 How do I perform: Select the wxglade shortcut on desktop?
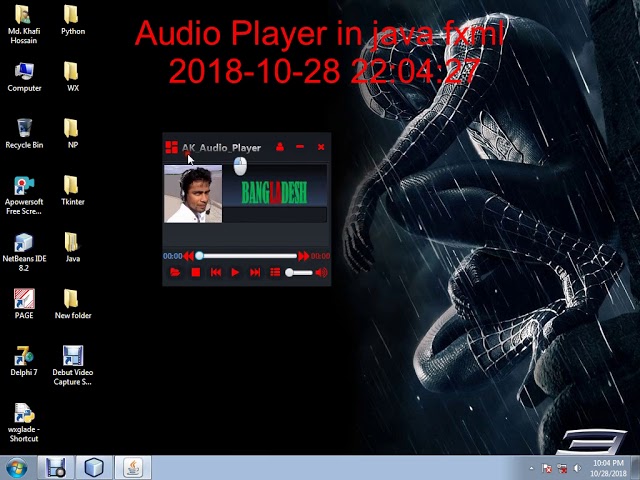[x=24, y=423]
